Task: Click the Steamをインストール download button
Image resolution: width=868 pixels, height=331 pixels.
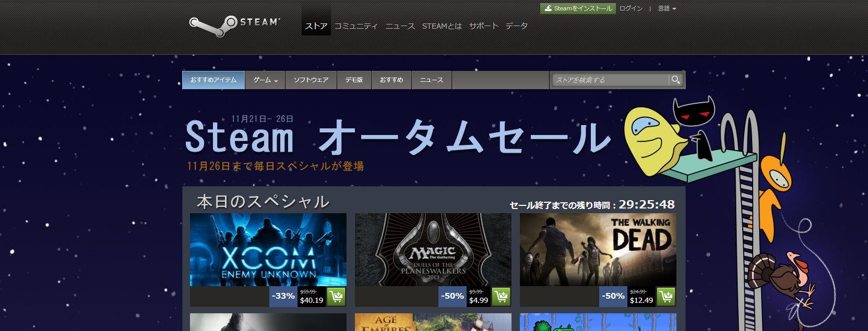Action: pos(578,8)
